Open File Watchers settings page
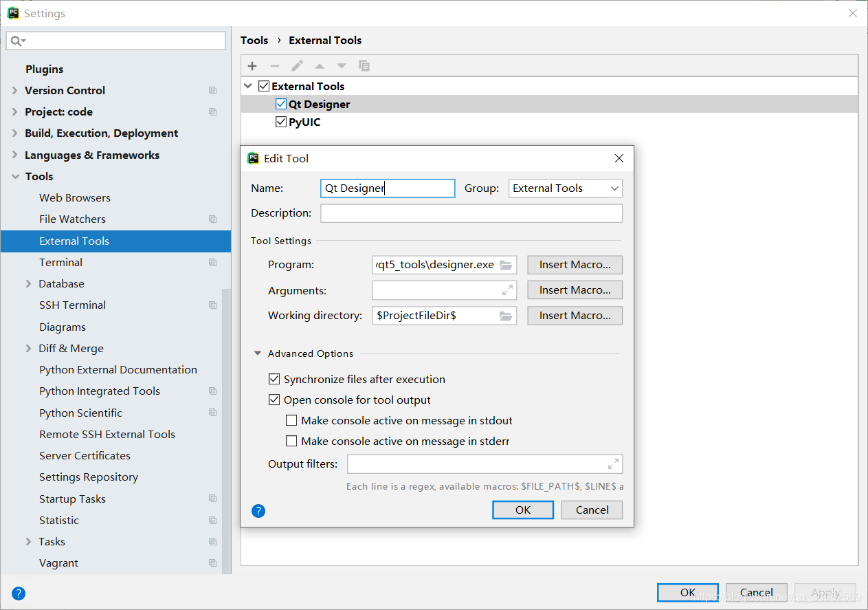This screenshot has height=610, width=868. 73,219
